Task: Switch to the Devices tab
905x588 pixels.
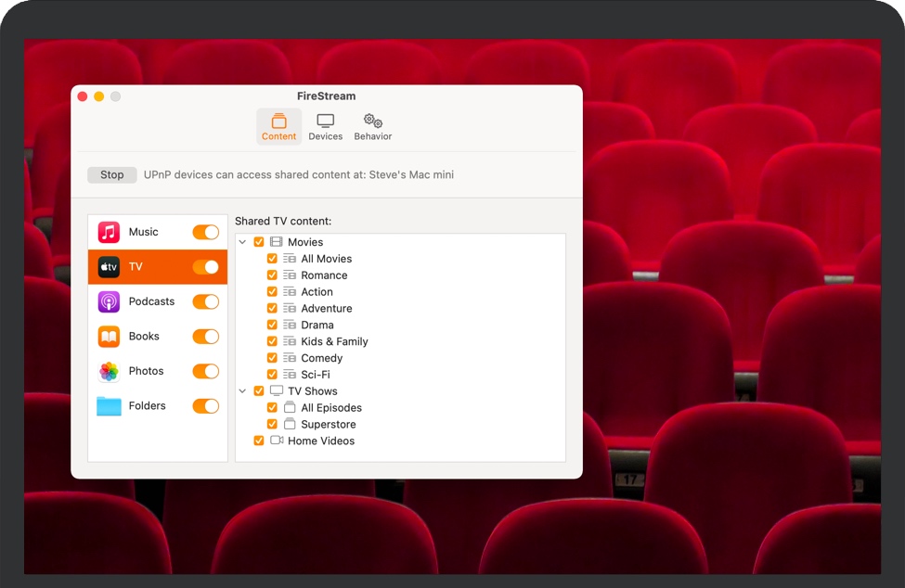Action: [326, 125]
